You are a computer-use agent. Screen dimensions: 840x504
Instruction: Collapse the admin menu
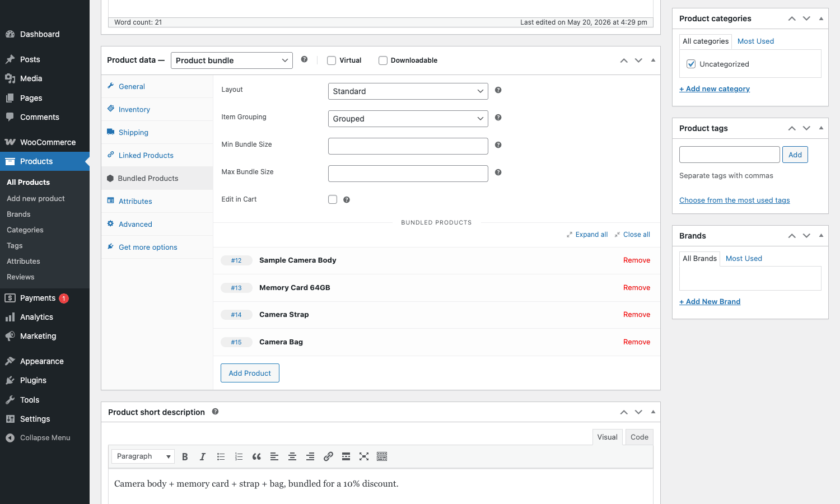pos(45,438)
